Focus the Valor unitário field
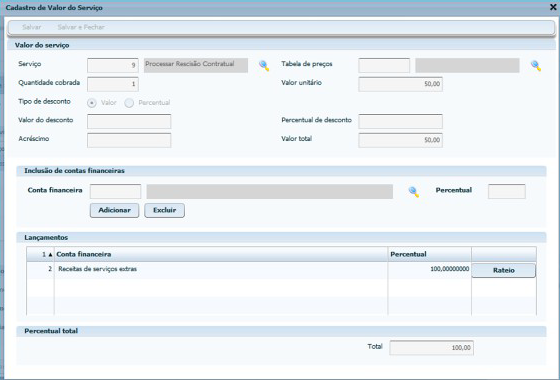The height and width of the screenshot is (380, 560). [401, 84]
